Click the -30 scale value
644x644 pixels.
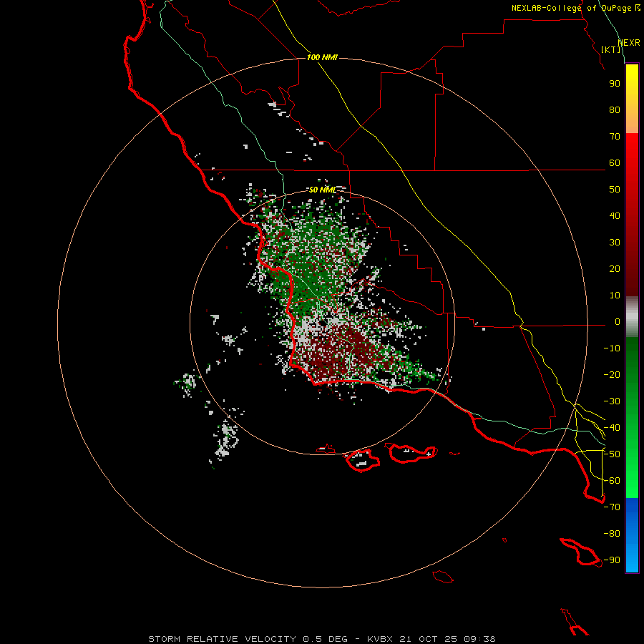(x=612, y=401)
